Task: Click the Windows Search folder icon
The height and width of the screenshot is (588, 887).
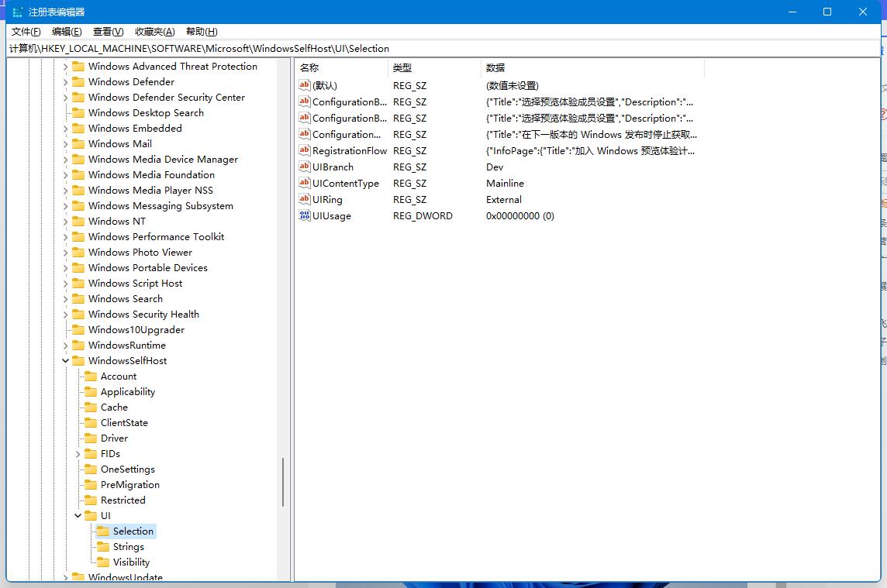Action: click(x=78, y=298)
